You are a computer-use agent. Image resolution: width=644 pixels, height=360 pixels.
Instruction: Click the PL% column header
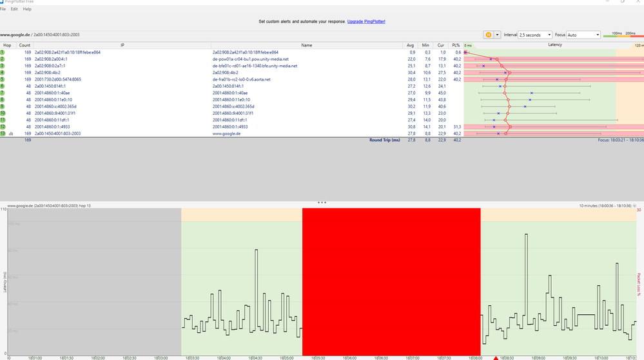[x=456, y=45]
